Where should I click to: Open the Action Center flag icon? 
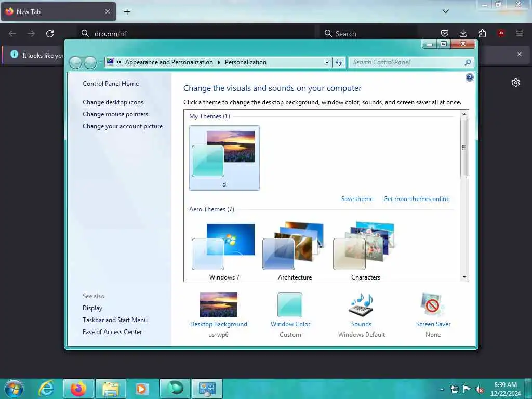[x=467, y=389]
